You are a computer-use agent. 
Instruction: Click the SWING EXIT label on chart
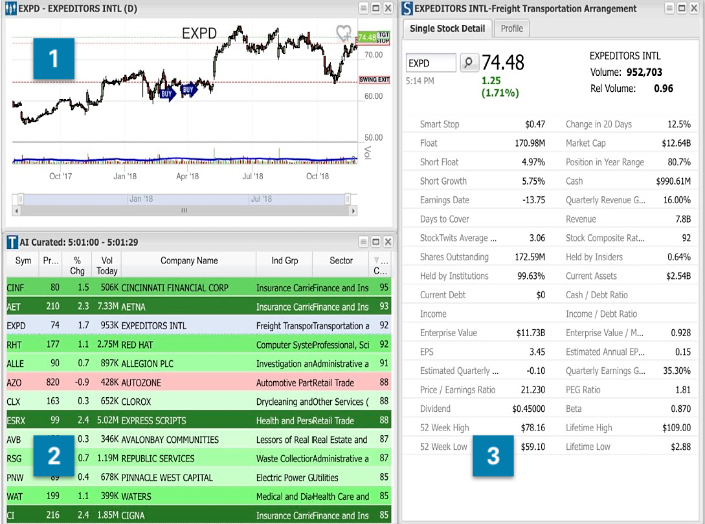374,80
